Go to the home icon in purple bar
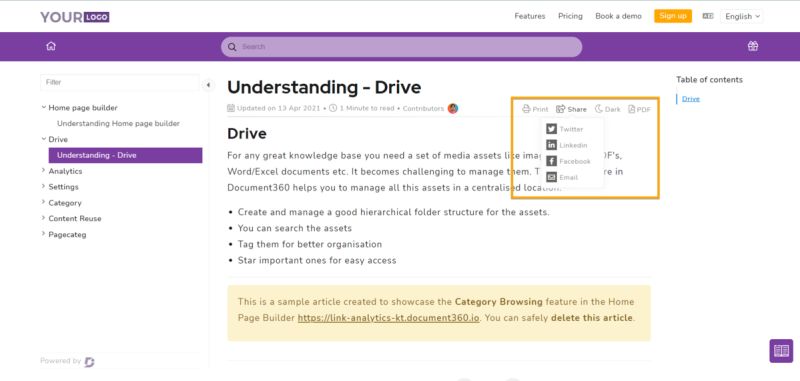 pyautogui.click(x=51, y=46)
